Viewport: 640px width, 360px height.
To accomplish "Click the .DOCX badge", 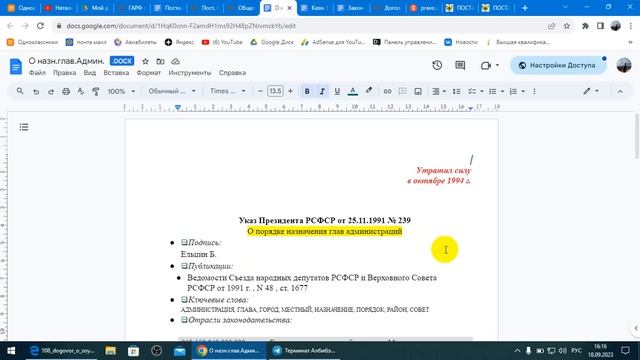I will [122, 61].
